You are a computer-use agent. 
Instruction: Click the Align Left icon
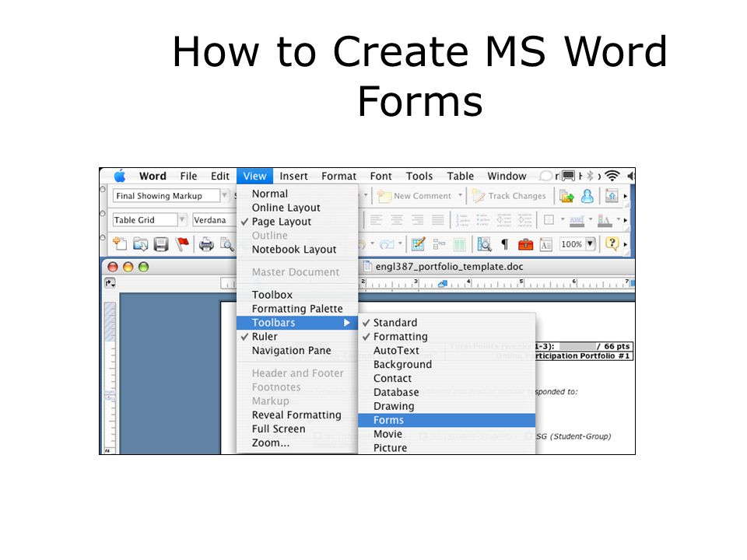[x=376, y=219]
